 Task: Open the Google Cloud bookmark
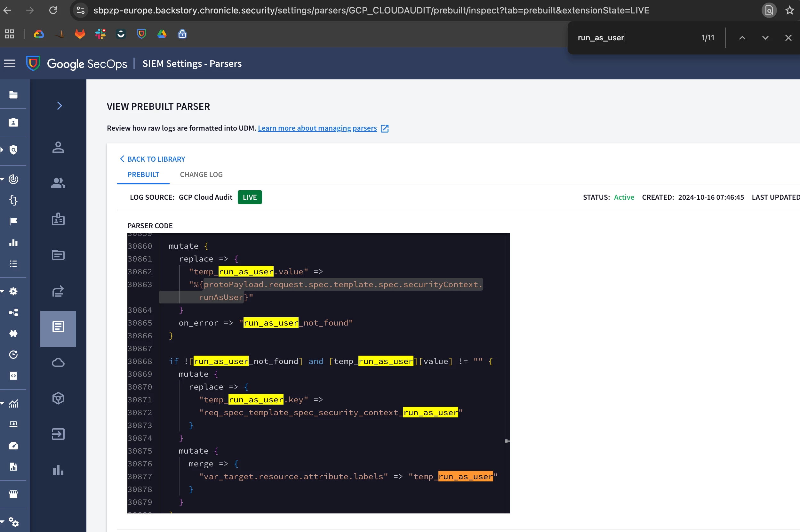click(x=39, y=34)
